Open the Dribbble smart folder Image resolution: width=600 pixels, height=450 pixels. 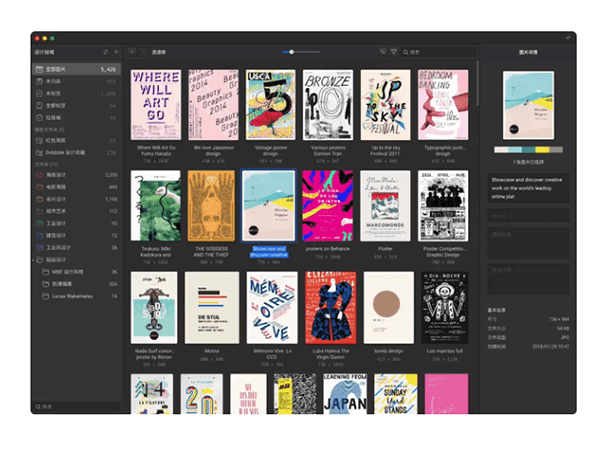point(76,152)
